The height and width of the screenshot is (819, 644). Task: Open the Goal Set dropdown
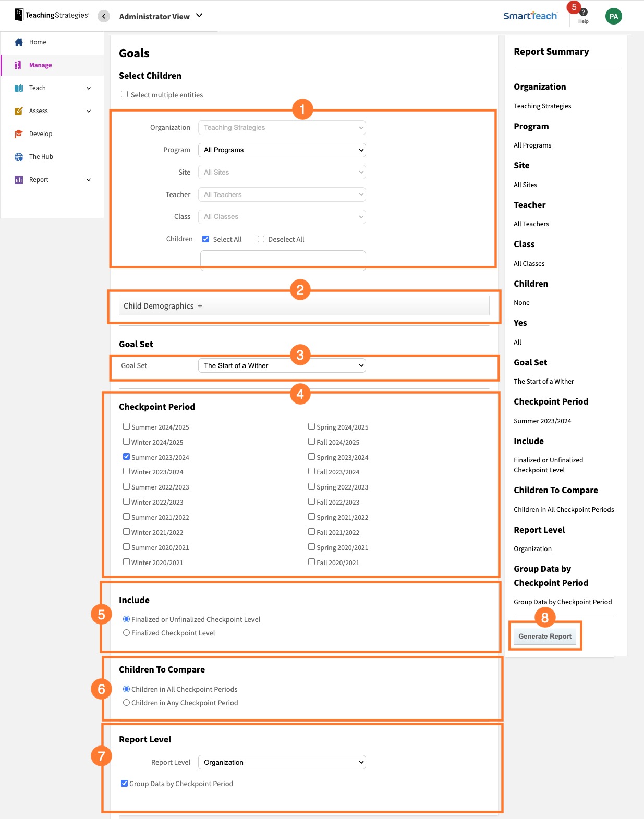click(x=282, y=366)
